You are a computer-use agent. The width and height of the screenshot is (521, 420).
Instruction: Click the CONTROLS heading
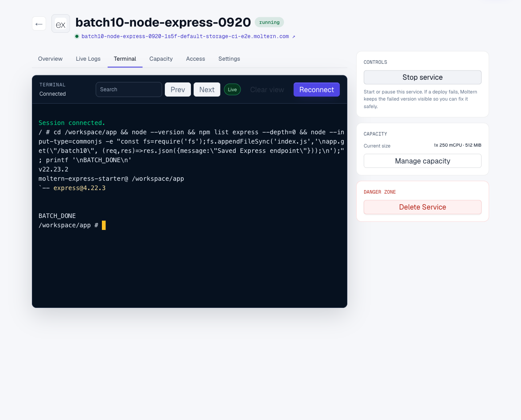(376, 62)
